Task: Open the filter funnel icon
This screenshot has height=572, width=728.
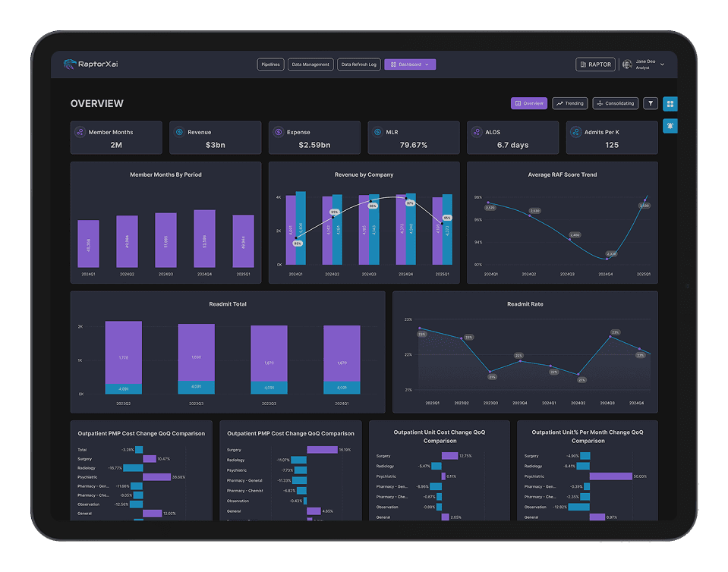Action: [x=651, y=103]
